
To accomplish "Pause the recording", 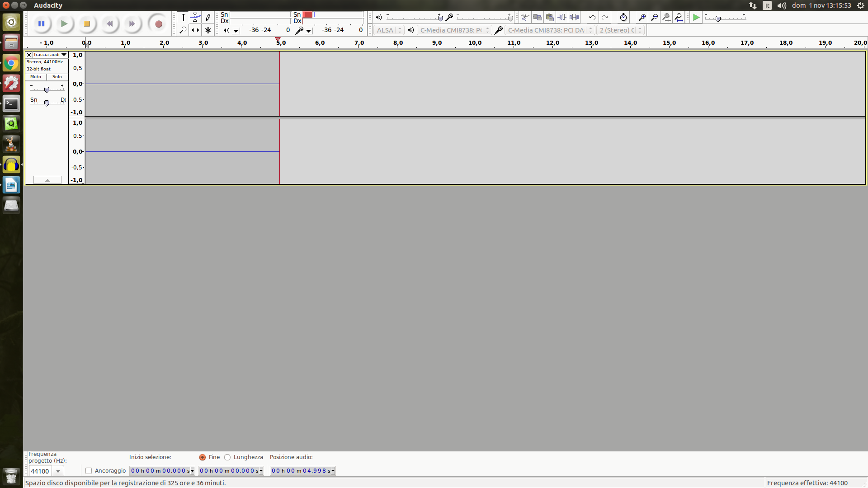I will coord(41,23).
